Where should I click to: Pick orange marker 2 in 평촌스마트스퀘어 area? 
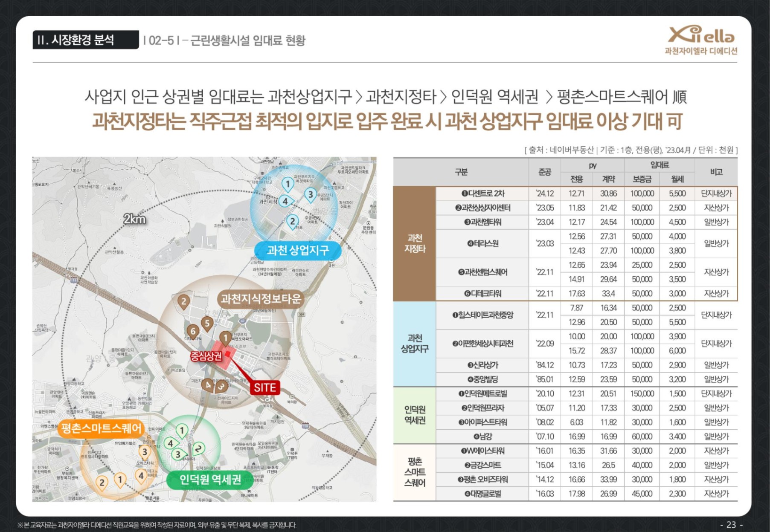[x=102, y=483]
